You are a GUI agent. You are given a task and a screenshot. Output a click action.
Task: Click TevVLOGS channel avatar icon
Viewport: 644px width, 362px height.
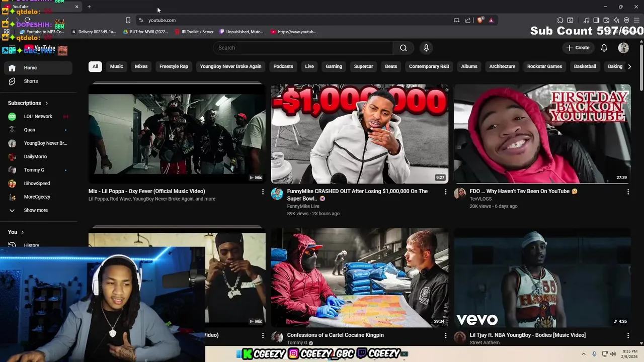[460, 194]
